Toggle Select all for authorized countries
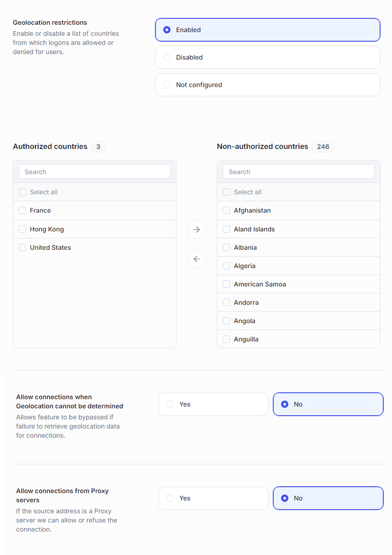 [x=22, y=192]
